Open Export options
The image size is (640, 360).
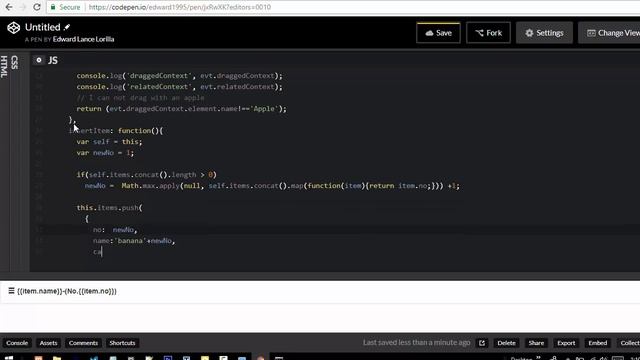tap(566, 343)
